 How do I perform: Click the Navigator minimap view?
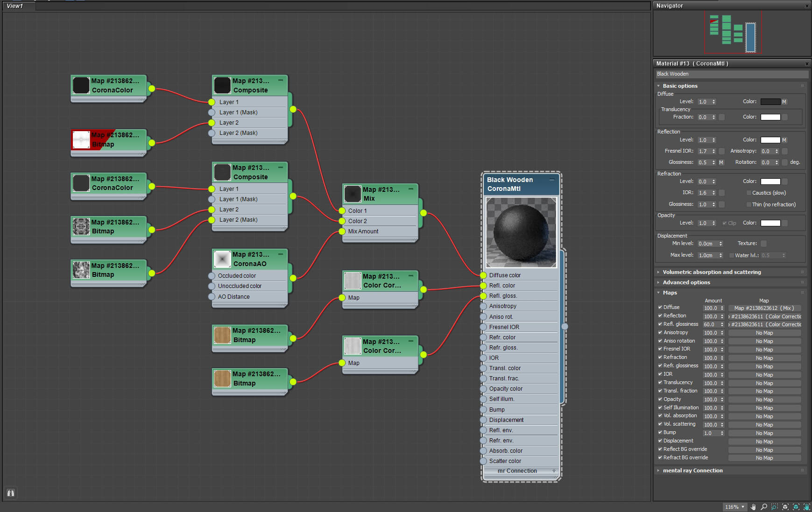coord(732,33)
